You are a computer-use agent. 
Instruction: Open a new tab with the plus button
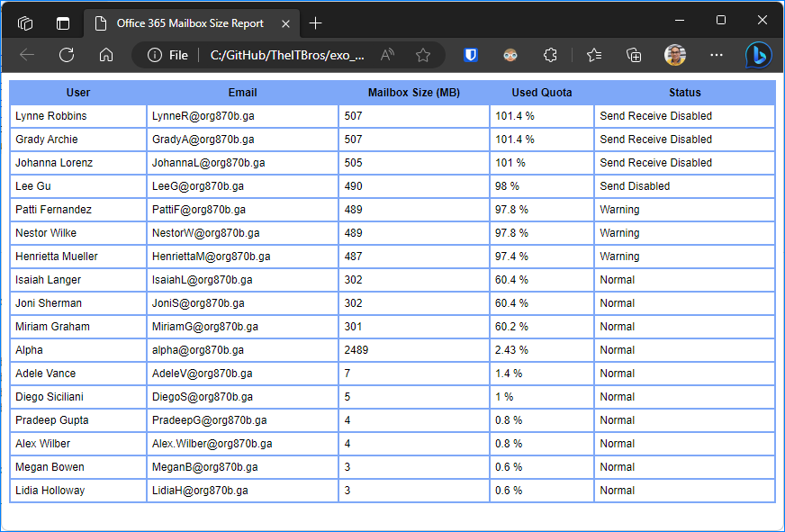[x=315, y=23]
